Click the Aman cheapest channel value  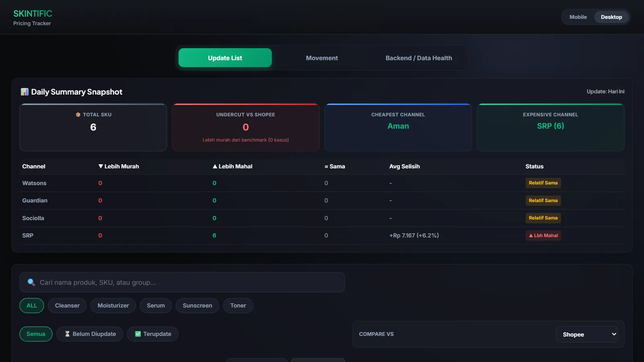pos(398,126)
